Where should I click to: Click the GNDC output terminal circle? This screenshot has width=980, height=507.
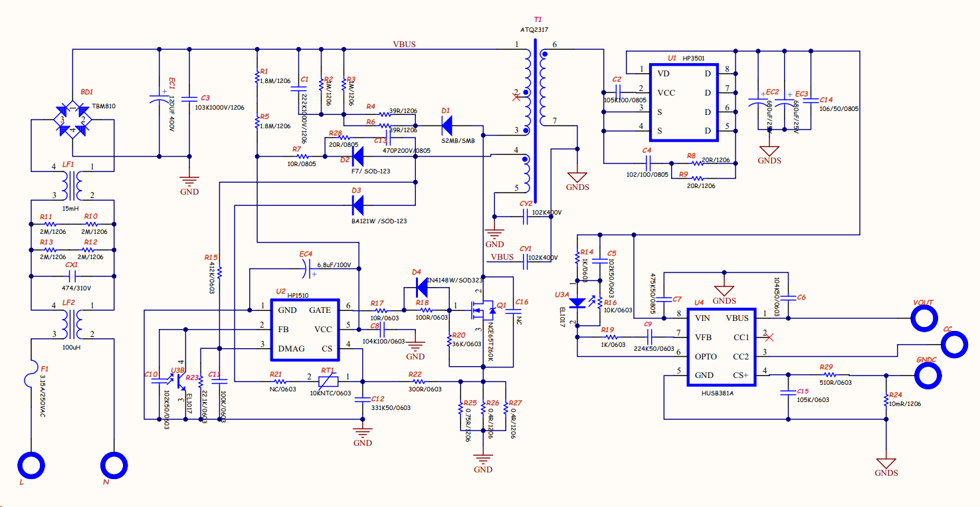tap(928, 376)
